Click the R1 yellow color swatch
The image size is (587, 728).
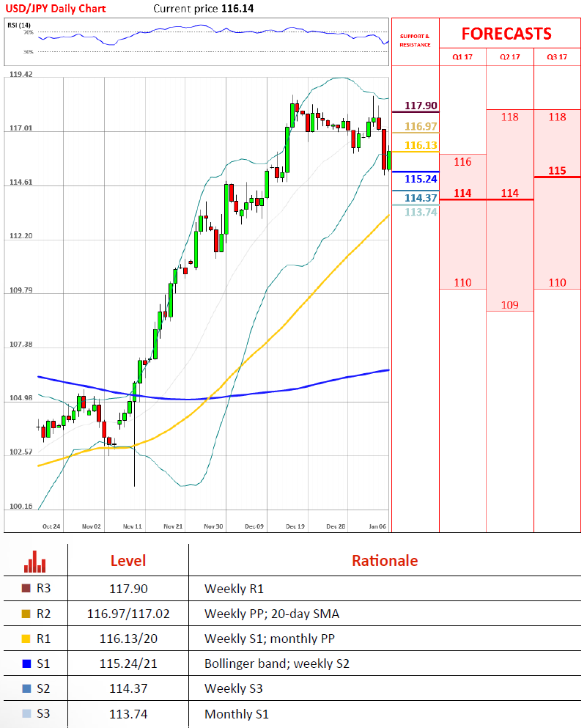tap(26, 639)
